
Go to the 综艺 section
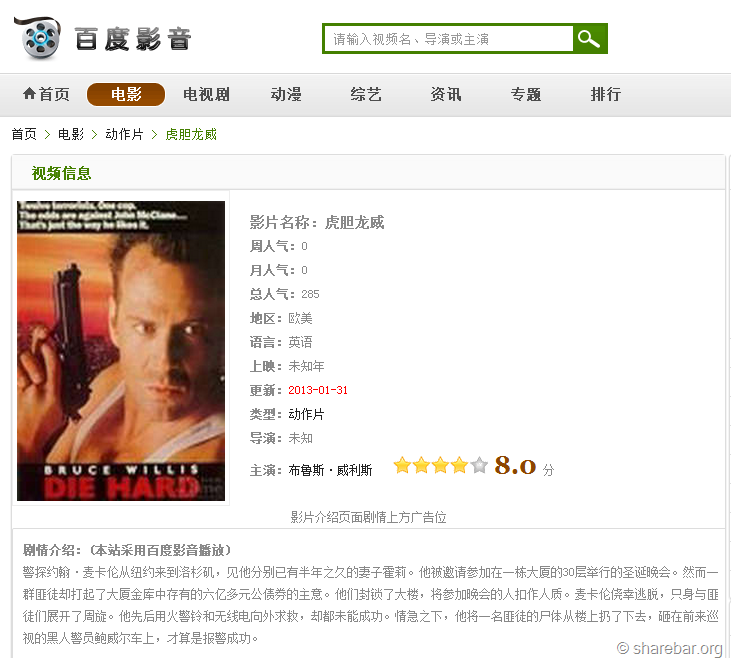point(366,94)
